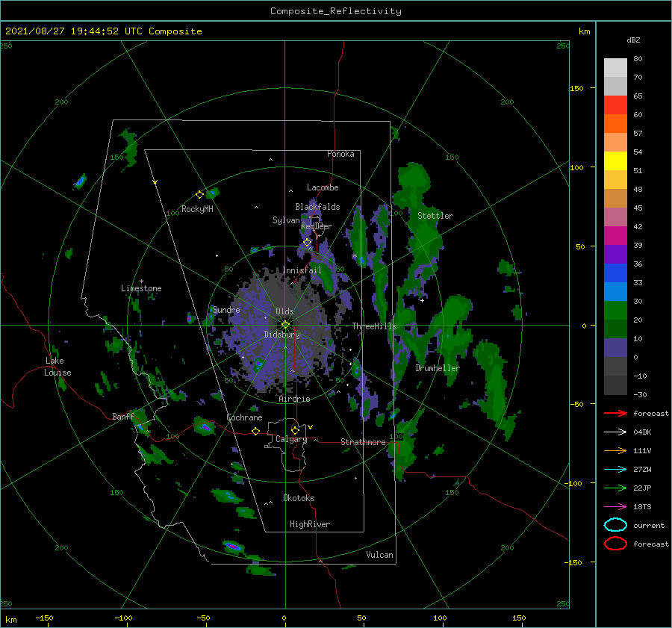The image size is (672, 628).
Task: Select the bright yellow 51-54 dBZ swatch
Action: click(x=615, y=161)
